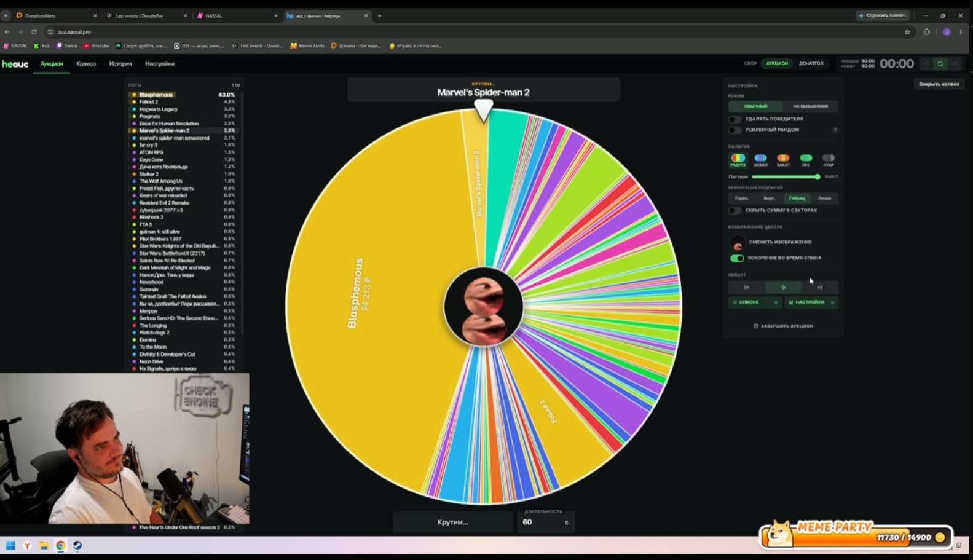This screenshot has height=560, width=973.
Task: Select the Сбор mode in header
Action: pos(750,63)
